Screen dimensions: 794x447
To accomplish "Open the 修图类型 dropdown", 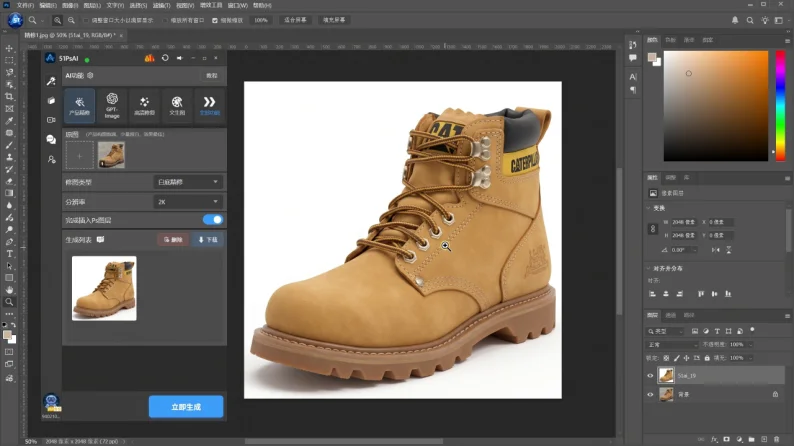I will (187, 182).
